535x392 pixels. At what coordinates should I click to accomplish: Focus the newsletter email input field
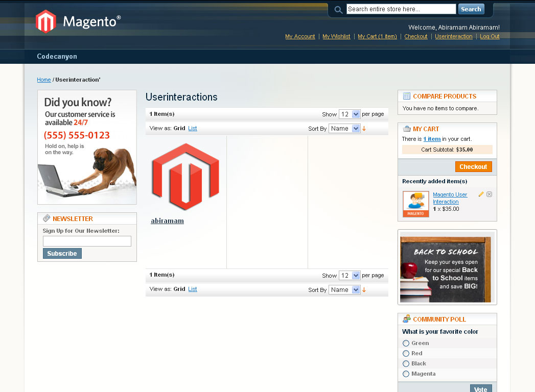click(x=87, y=241)
